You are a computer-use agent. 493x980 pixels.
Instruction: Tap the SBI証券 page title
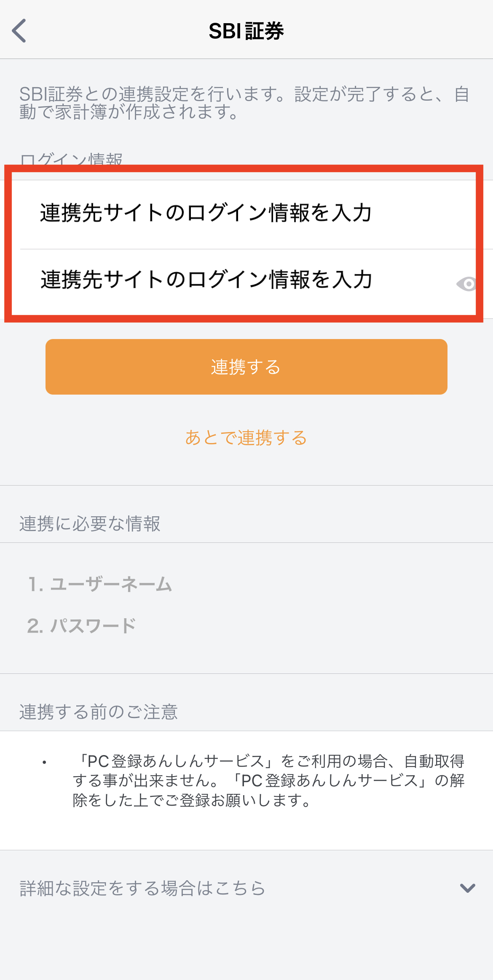(246, 31)
